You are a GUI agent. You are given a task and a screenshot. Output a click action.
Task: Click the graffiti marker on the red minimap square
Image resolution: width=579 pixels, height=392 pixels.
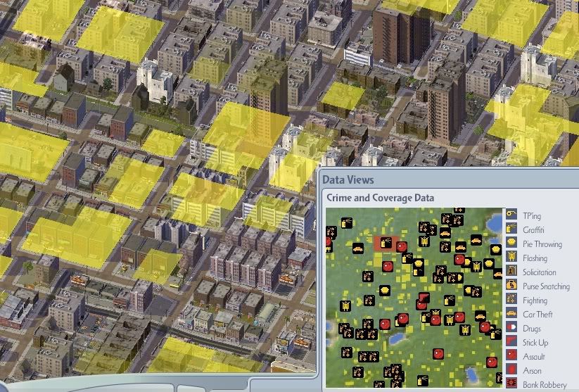tap(386, 243)
